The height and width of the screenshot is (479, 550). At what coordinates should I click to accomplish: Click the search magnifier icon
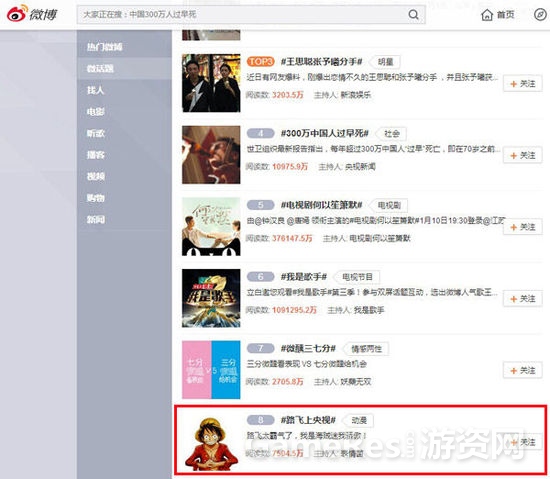[x=414, y=14]
